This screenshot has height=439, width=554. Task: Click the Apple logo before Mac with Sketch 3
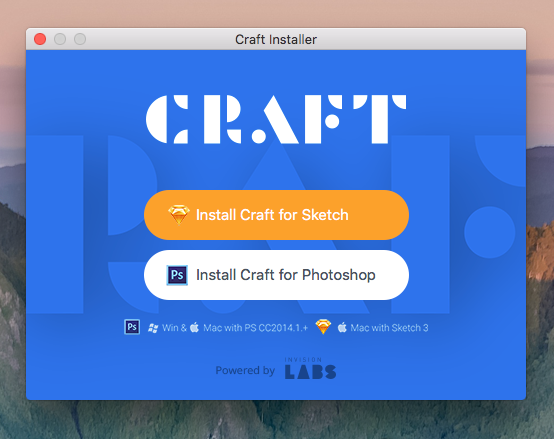(x=342, y=327)
